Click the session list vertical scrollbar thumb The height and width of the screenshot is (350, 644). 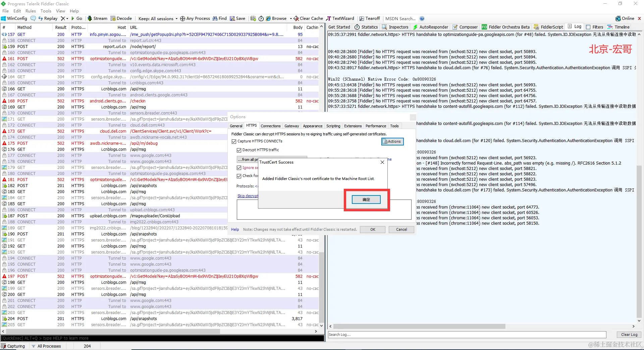pyautogui.click(x=321, y=288)
